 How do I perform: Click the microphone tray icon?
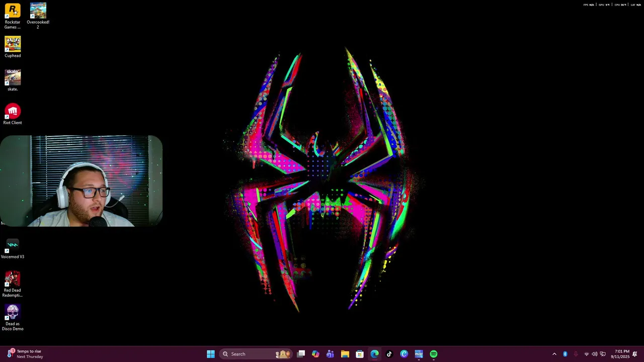(576, 354)
